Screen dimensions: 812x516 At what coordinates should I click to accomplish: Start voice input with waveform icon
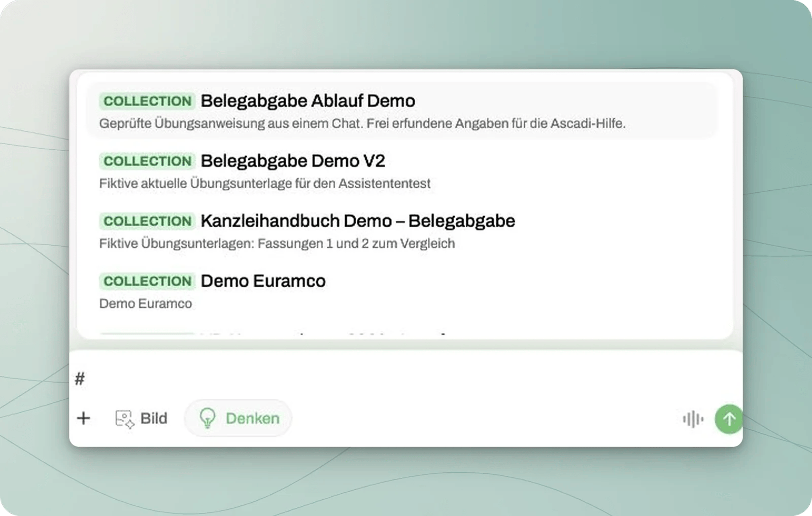coord(693,419)
